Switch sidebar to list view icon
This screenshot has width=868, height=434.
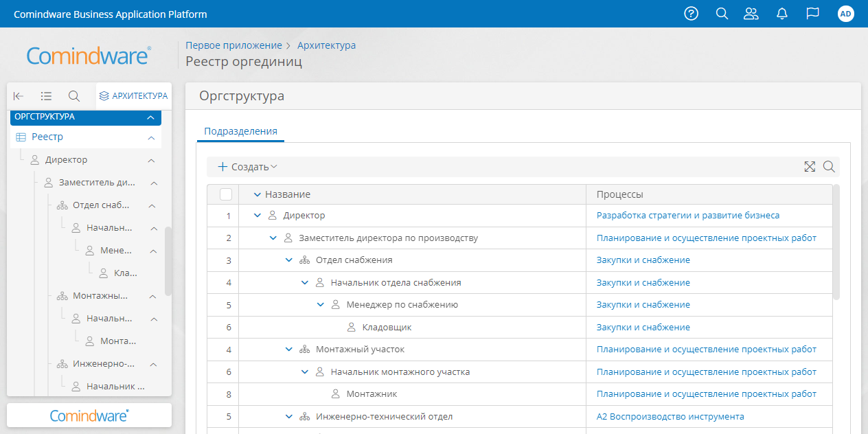(46, 96)
